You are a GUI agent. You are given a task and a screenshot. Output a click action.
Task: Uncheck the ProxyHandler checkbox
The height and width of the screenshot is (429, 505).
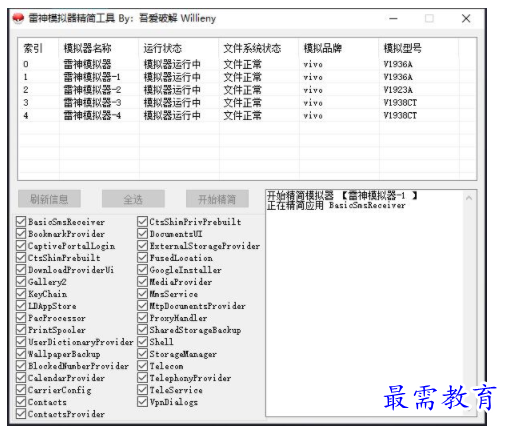point(142,318)
